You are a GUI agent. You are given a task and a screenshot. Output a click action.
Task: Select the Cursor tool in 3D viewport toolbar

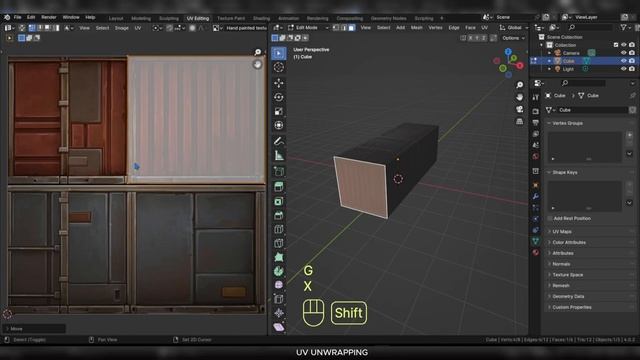279,67
